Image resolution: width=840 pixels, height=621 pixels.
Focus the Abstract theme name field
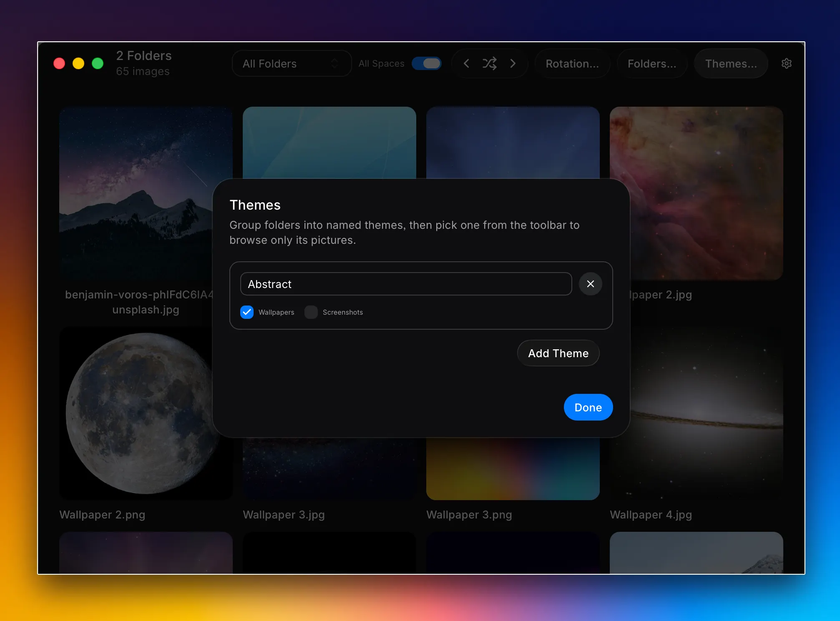point(406,284)
